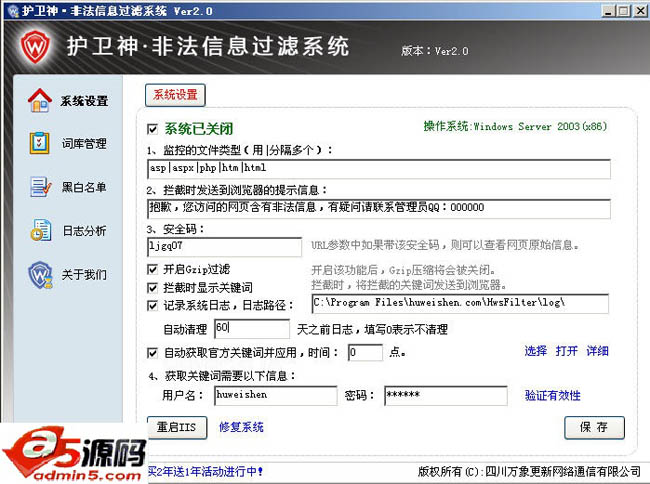Click the 词库管理 clipboard icon
The width and height of the screenshot is (650, 484).
39,143
